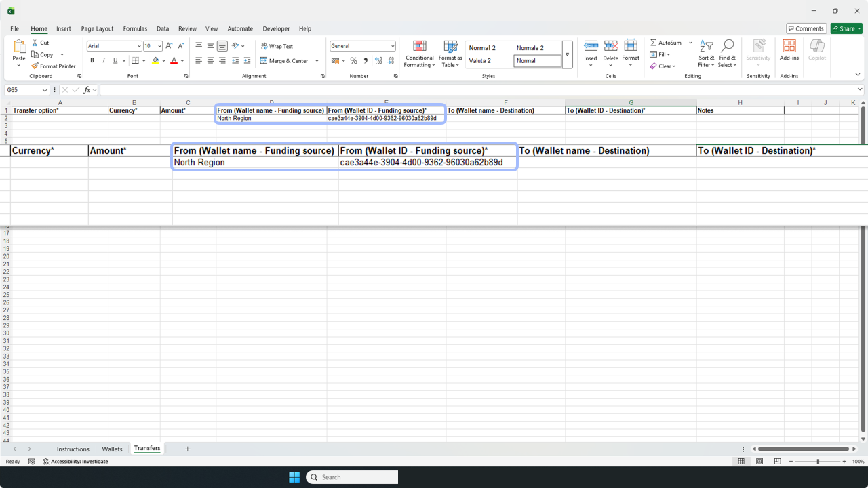Viewport: 868px width, 488px height.
Task: Click the Comma Style icon
Action: (x=366, y=60)
